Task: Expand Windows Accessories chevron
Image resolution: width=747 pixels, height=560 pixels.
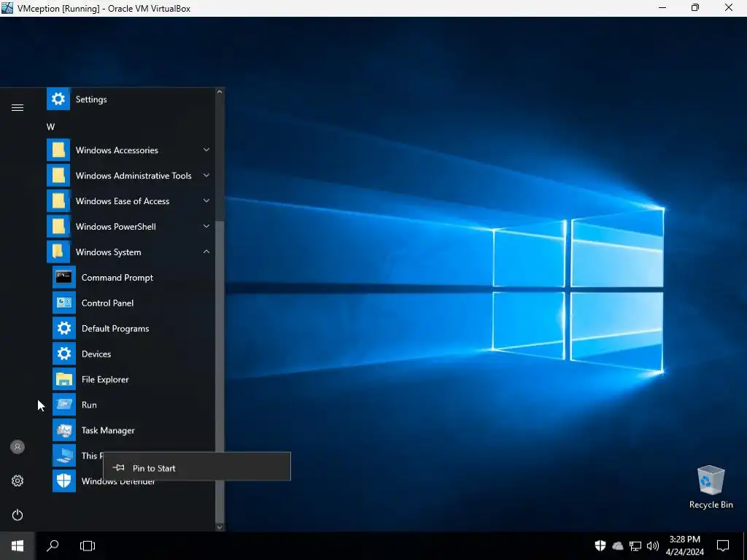Action: point(206,149)
